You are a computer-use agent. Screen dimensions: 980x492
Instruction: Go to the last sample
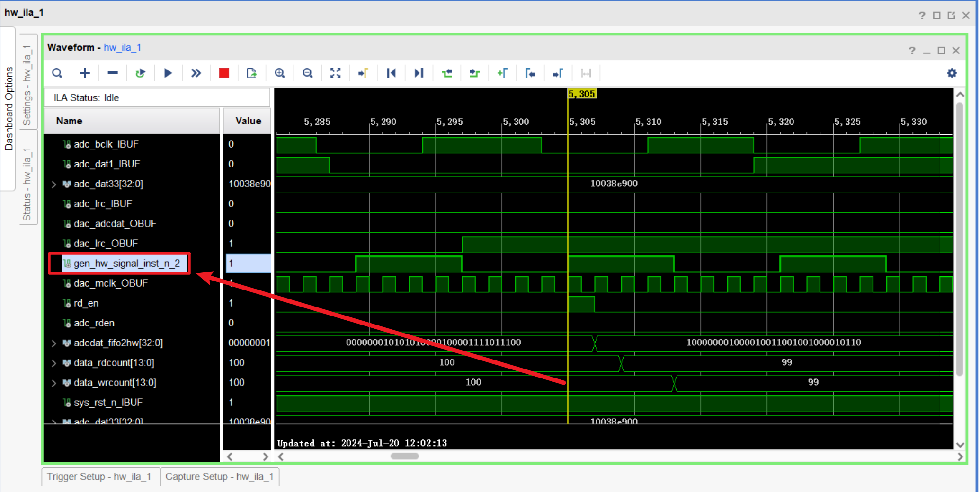419,73
